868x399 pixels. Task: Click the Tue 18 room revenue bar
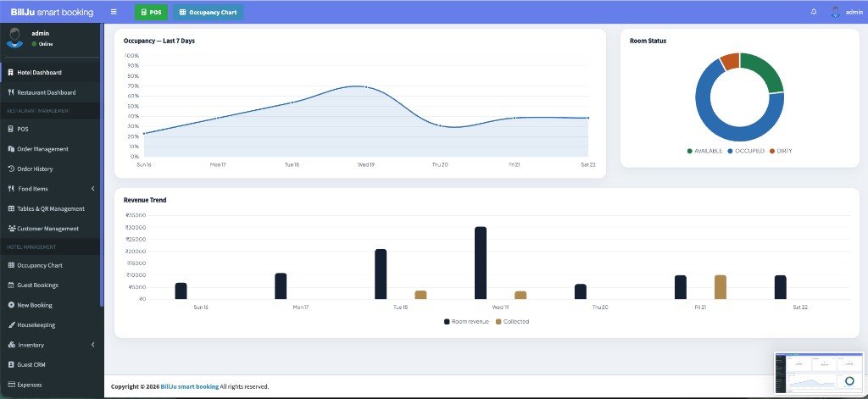coord(381,274)
